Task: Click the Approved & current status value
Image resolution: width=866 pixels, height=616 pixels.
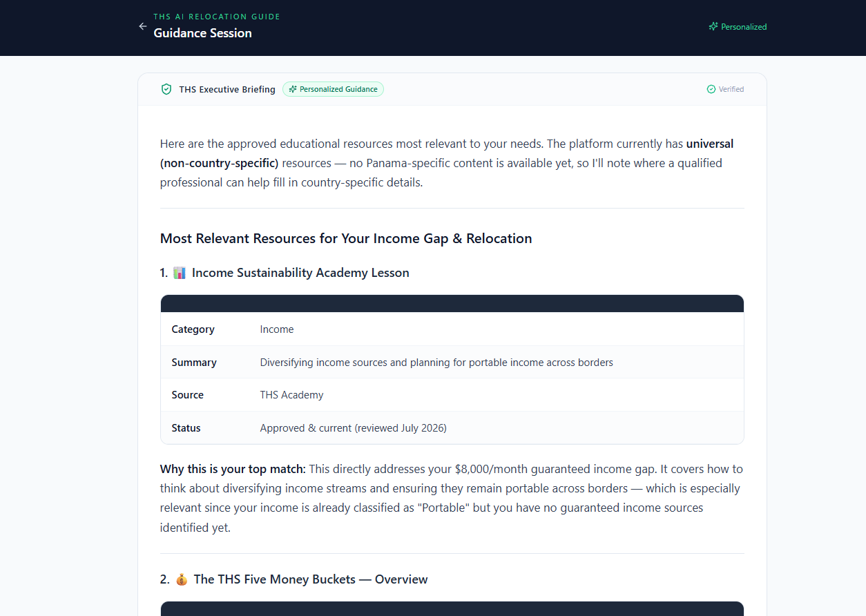Action: click(354, 428)
